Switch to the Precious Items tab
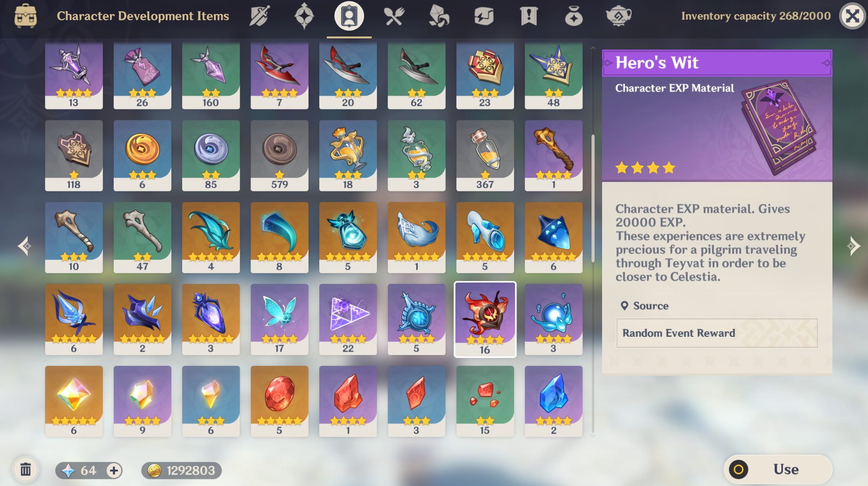The image size is (868, 486). [574, 16]
